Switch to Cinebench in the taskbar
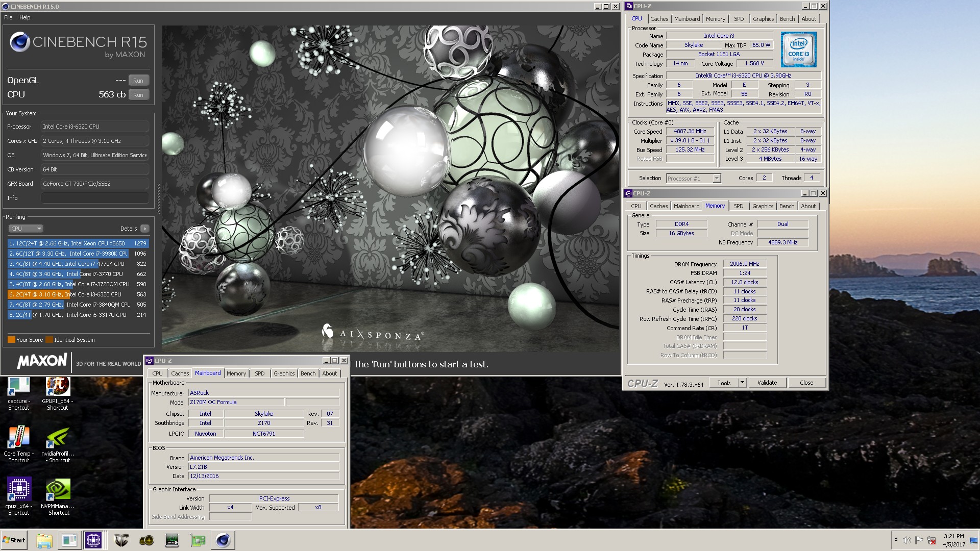Screen dimensions: 980x551 pos(223,540)
